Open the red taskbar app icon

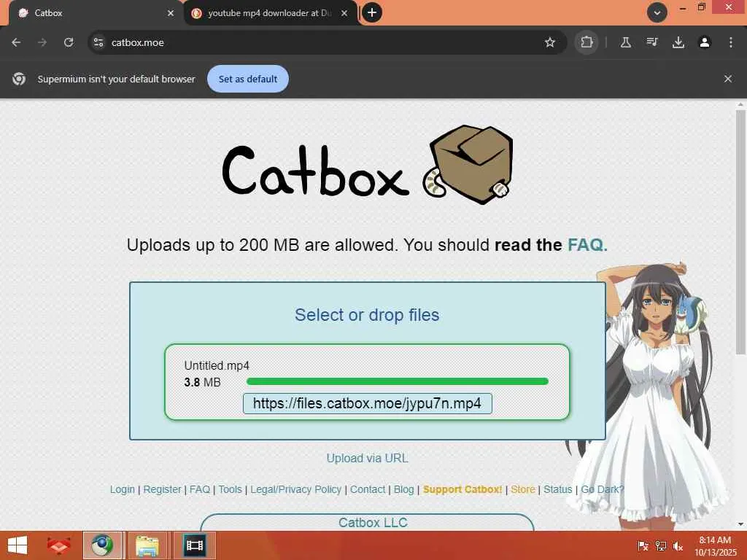point(58,545)
